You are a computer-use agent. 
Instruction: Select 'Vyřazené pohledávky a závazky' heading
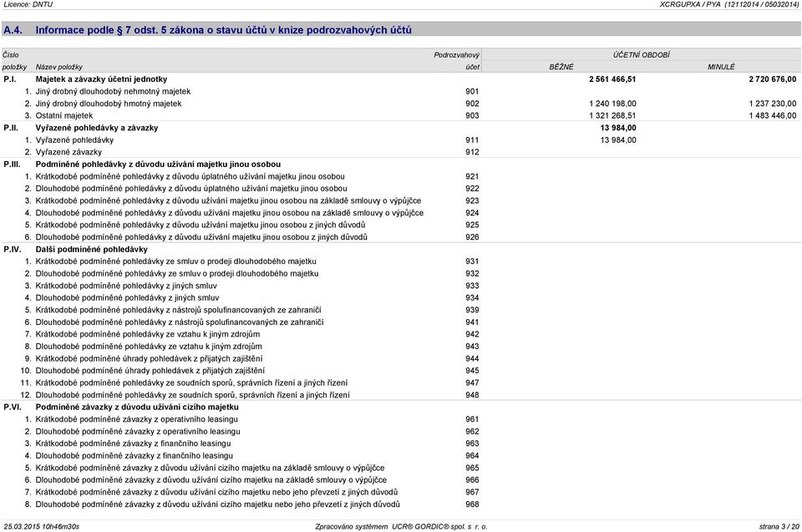[97, 128]
